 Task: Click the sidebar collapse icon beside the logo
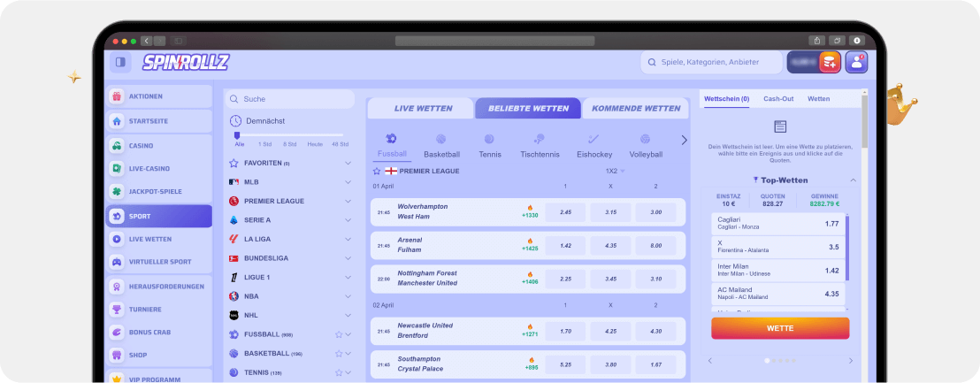click(x=120, y=62)
